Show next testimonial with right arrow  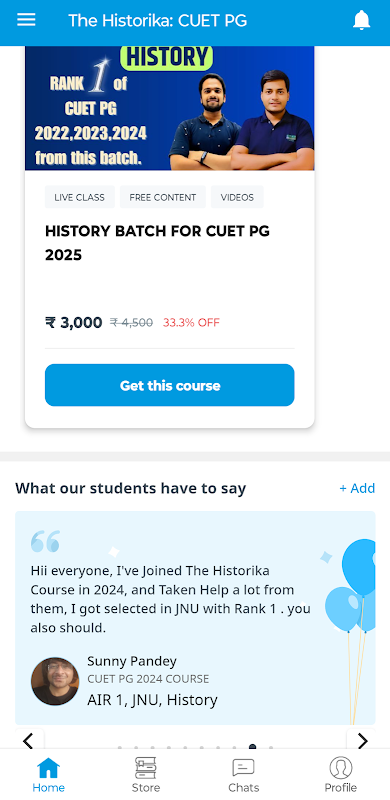(361, 740)
